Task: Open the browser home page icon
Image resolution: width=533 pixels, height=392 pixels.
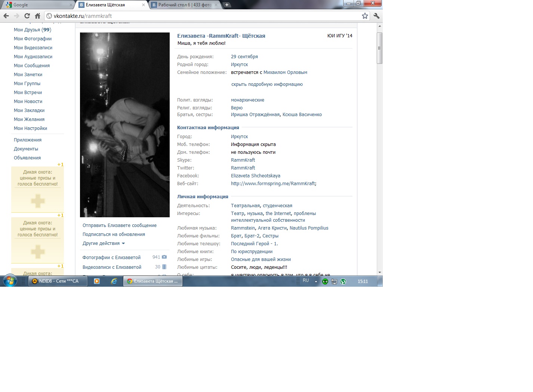Action: [x=37, y=16]
